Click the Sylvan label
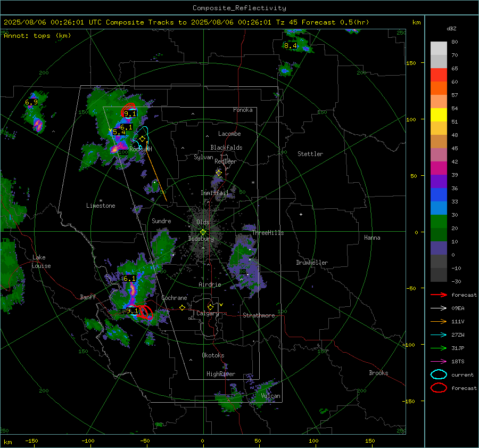The height and width of the screenshot is (448, 479). (203, 157)
